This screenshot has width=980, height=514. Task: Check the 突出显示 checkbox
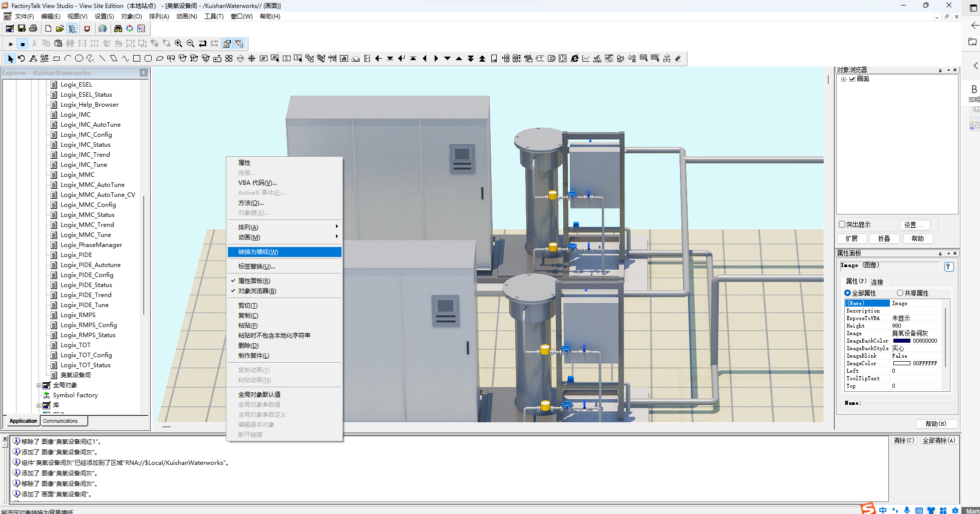pyautogui.click(x=842, y=224)
